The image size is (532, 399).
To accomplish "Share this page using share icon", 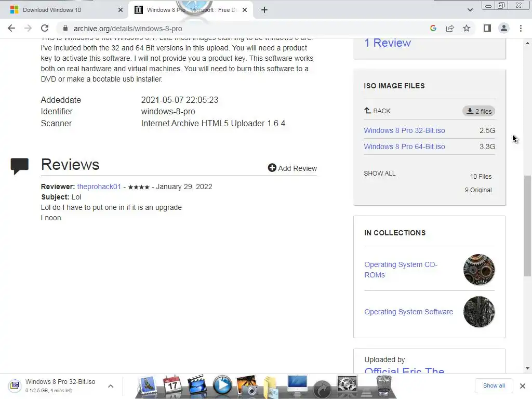I will [x=450, y=28].
